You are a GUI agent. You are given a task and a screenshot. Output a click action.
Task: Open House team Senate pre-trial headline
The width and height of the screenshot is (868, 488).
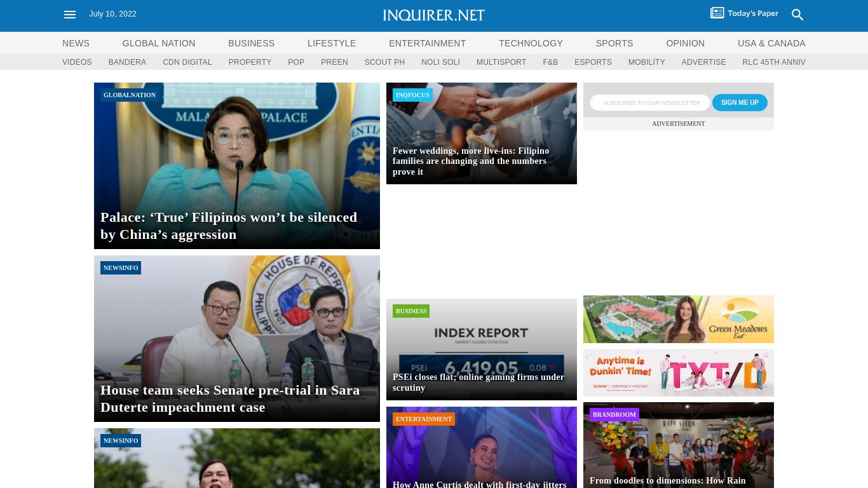230,398
